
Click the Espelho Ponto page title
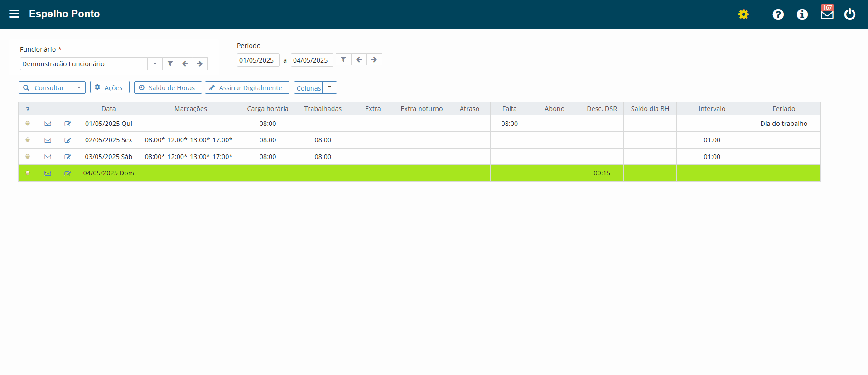tap(64, 14)
